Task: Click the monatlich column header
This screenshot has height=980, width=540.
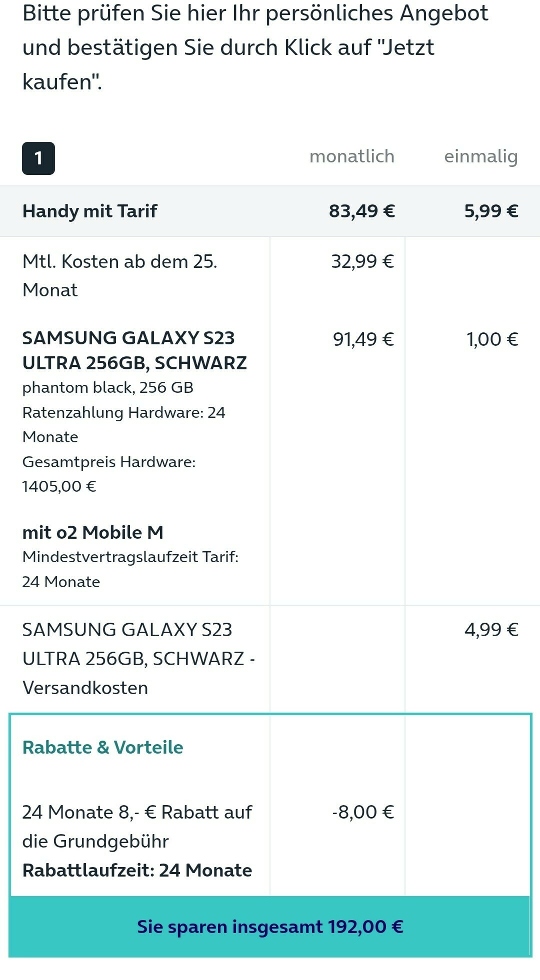Action: coord(352,156)
